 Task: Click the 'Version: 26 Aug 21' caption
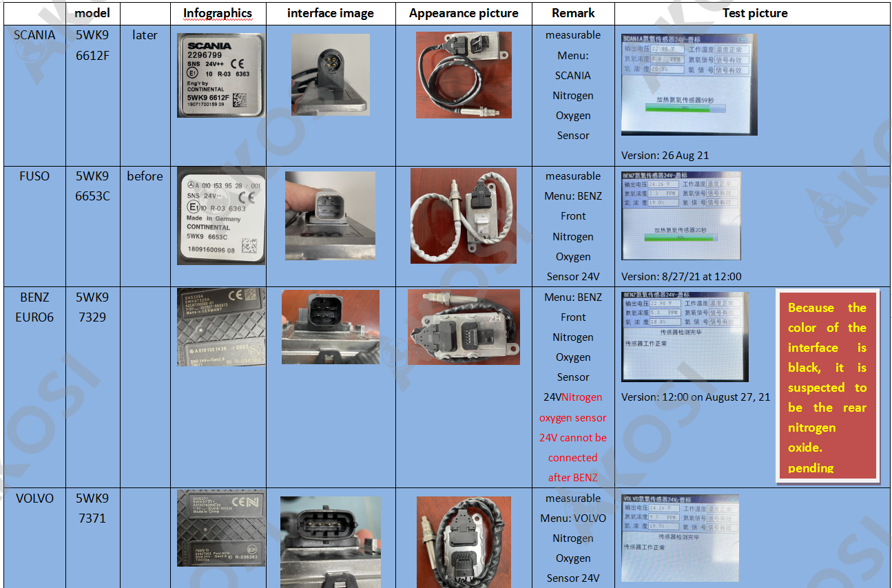click(x=665, y=155)
